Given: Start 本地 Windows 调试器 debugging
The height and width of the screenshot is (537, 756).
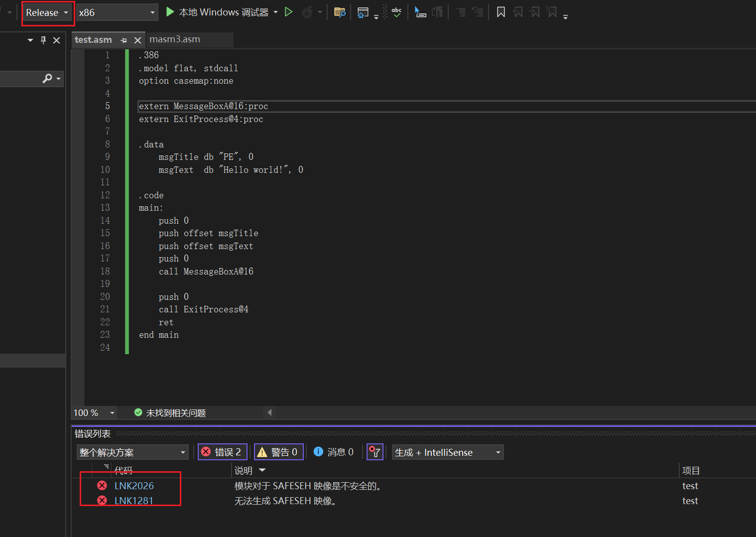Looking at the screenshot, I should point(217,12).
